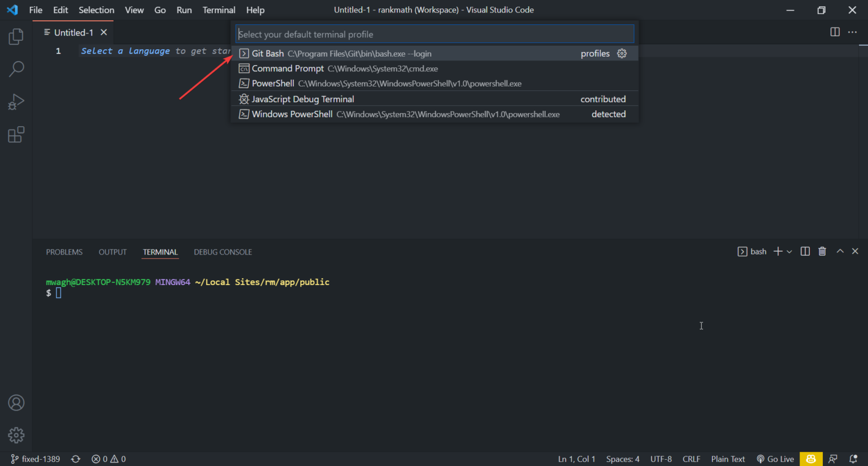
Task: Open the Terminal menu
Action: [x=219, y=10]
